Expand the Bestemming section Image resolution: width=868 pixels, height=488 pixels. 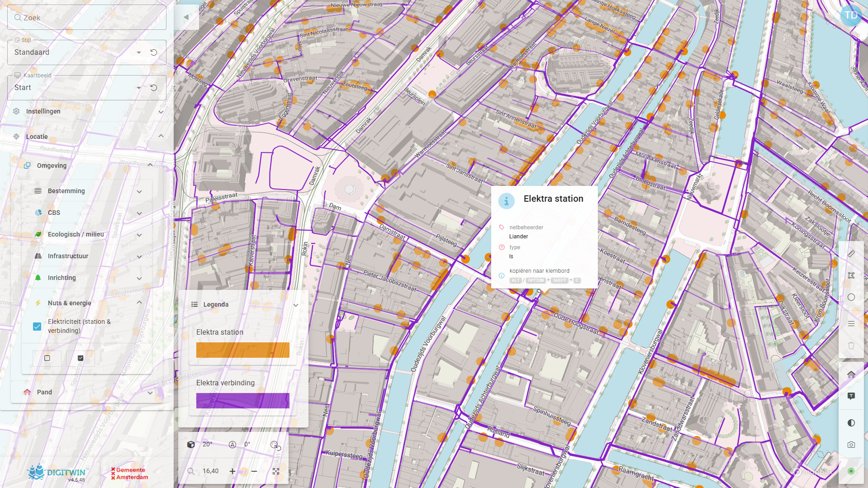tap(139, 191)
